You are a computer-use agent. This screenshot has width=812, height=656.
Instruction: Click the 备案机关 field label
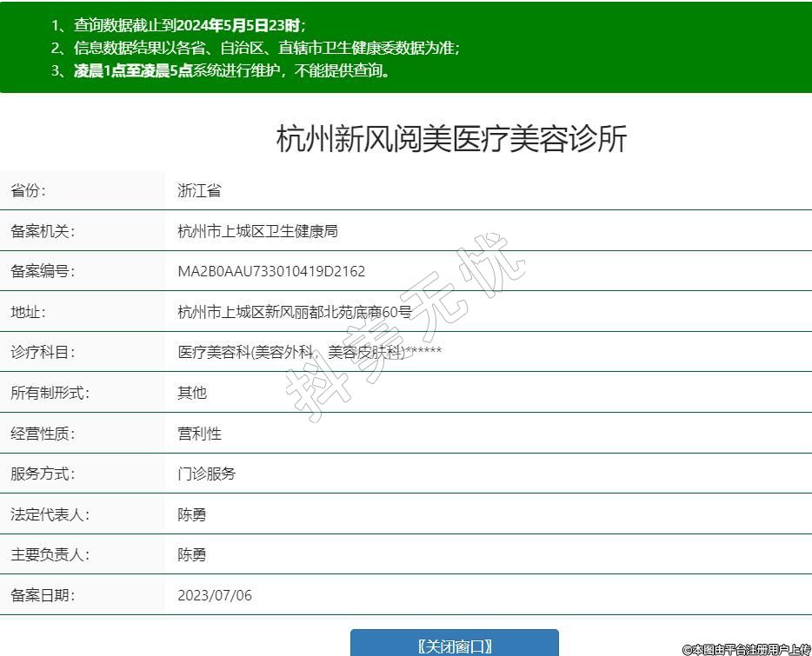43,231
